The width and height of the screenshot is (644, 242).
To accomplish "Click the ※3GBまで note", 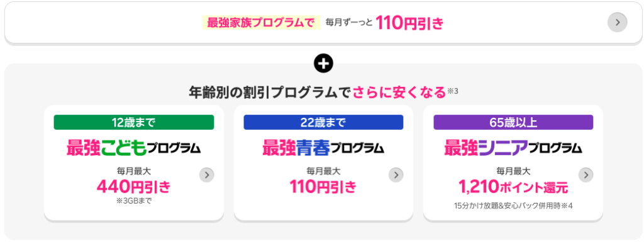I will 134,201.
